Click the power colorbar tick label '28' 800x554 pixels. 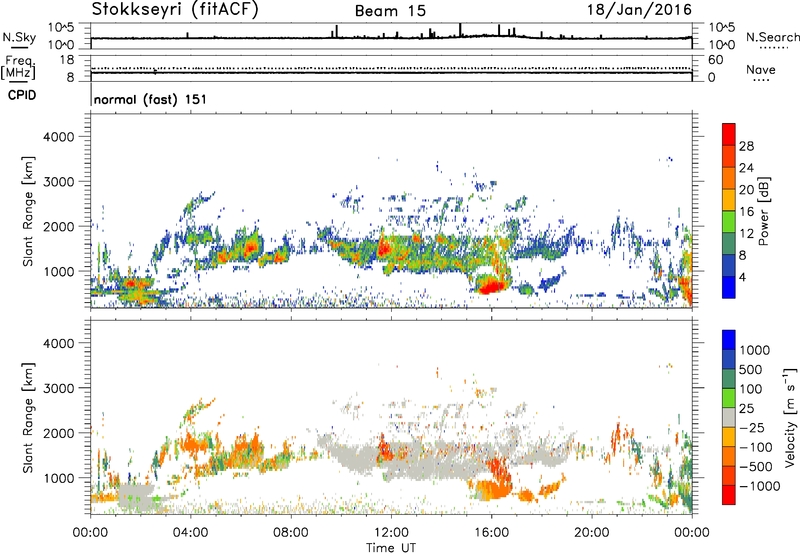(x=746, y=146)
